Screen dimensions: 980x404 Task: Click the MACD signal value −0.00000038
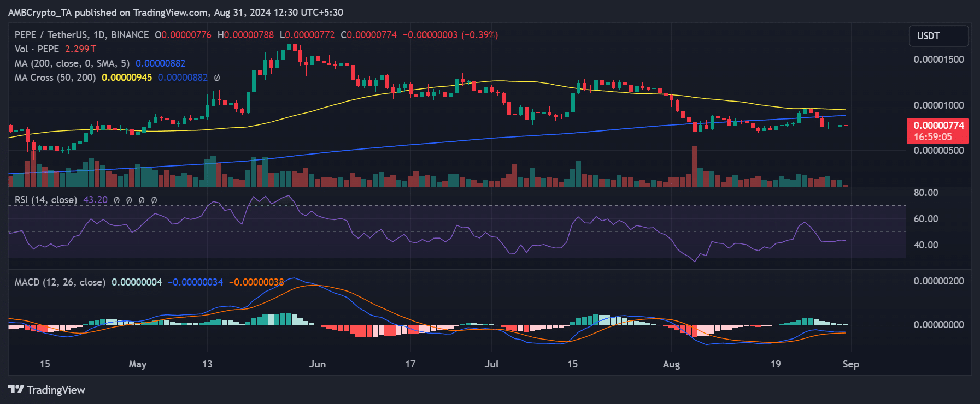tap(256, 282)
